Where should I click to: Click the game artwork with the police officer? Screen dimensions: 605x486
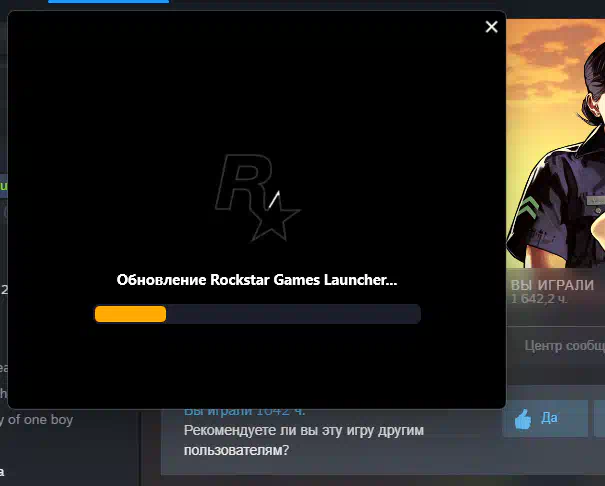tap(556, 143)
